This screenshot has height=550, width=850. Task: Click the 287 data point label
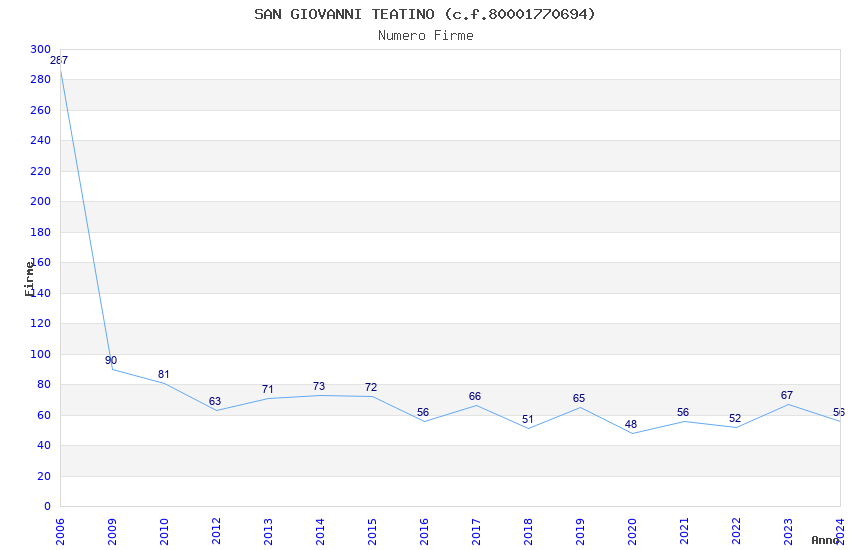click(59, 60)
